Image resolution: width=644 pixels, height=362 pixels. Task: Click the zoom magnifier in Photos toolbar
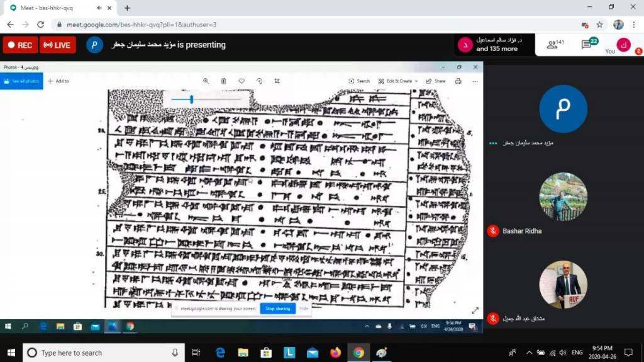(206, 81)
